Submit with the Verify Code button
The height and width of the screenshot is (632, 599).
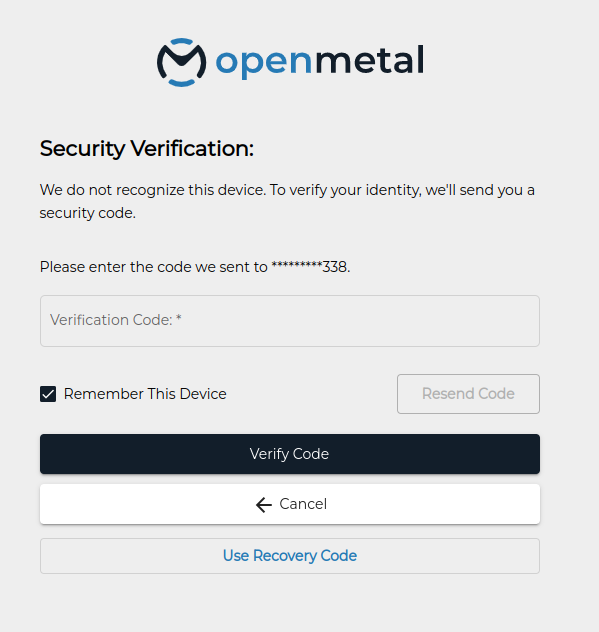pos(290,454)
